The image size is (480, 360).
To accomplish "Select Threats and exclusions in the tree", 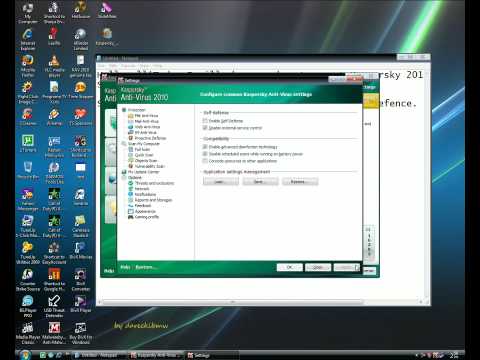I will coord(154,183).
